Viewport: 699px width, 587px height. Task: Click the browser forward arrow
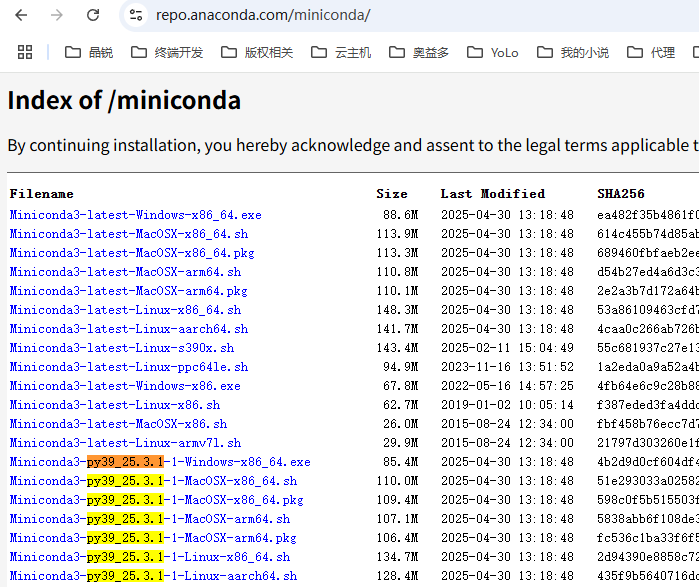pos(57,15)
